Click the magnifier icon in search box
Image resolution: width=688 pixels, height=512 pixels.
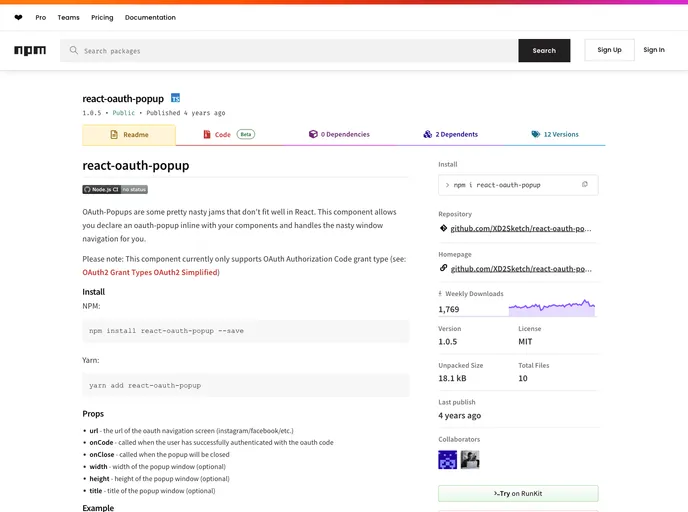tap(74, 50)
